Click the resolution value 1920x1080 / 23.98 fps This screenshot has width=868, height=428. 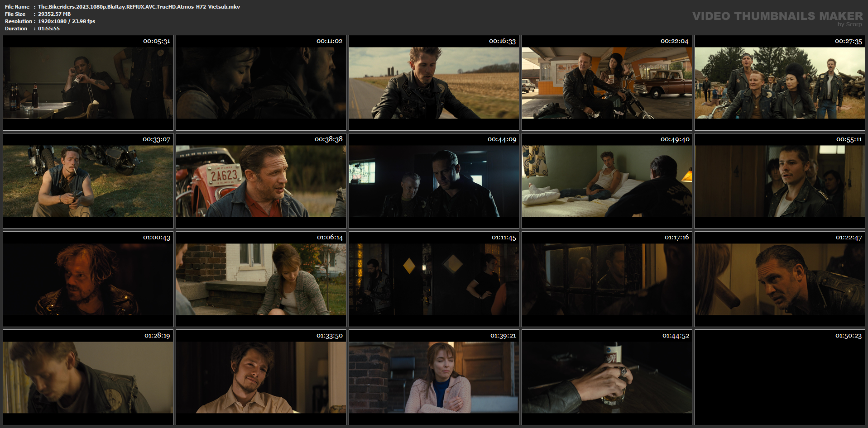tap(67, 21)
